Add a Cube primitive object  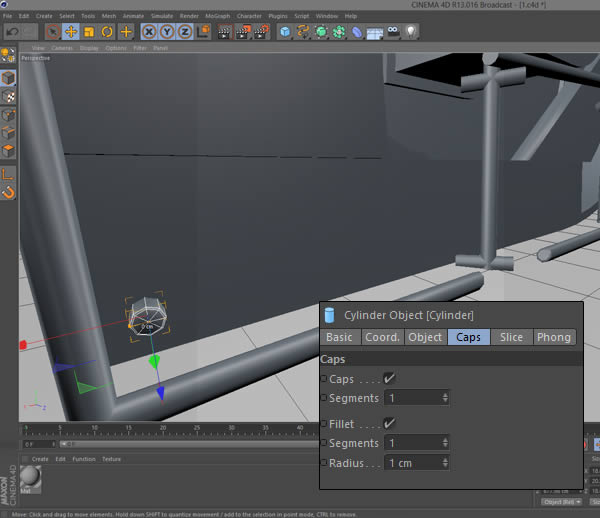click(285, 32)
